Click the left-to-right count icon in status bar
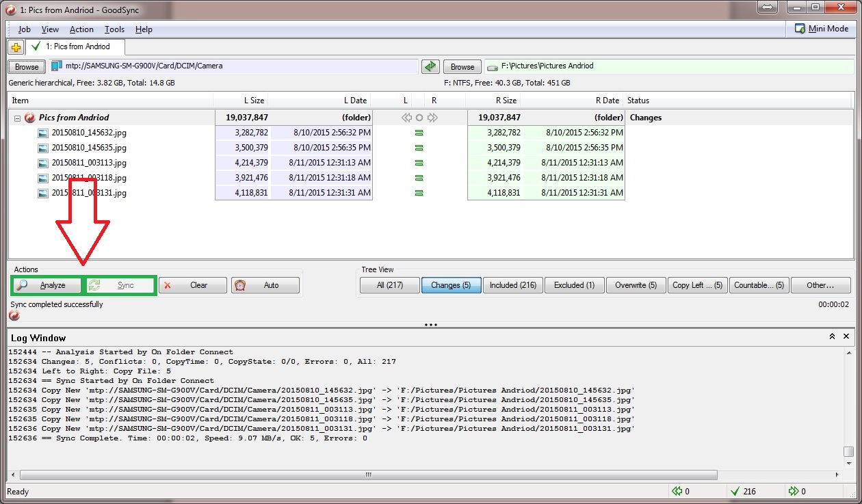Screen dimensions: 862x504 (794, 491)
